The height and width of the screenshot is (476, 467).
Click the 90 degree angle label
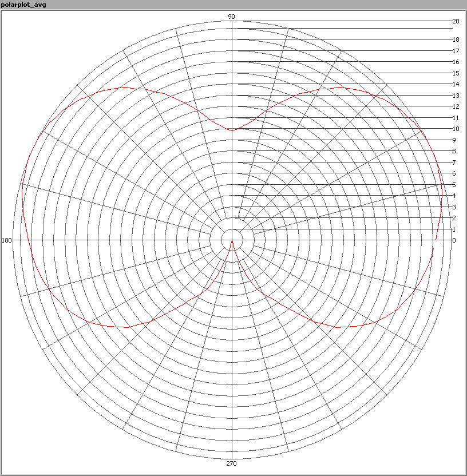[232, 17]
